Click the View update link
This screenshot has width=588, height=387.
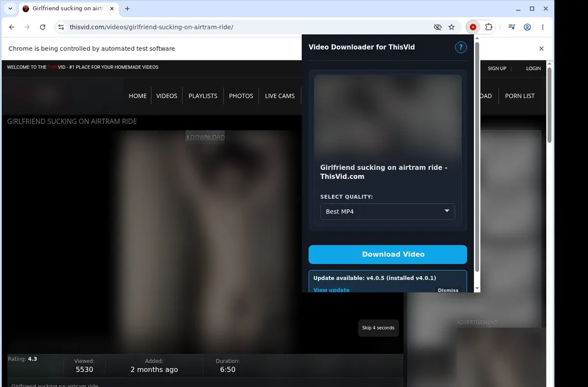(x=331, y=290)
